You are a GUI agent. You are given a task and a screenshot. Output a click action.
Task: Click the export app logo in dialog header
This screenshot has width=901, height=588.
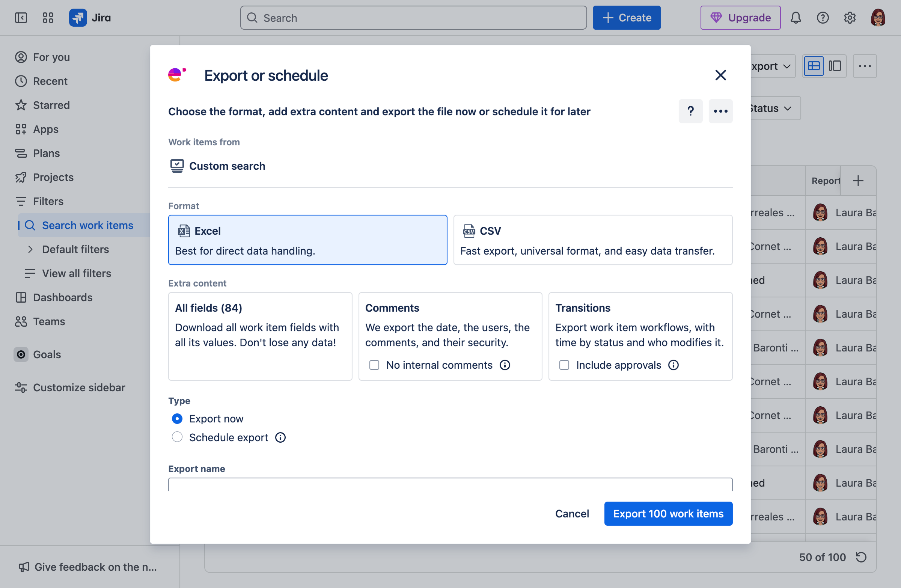click(177, 75)
